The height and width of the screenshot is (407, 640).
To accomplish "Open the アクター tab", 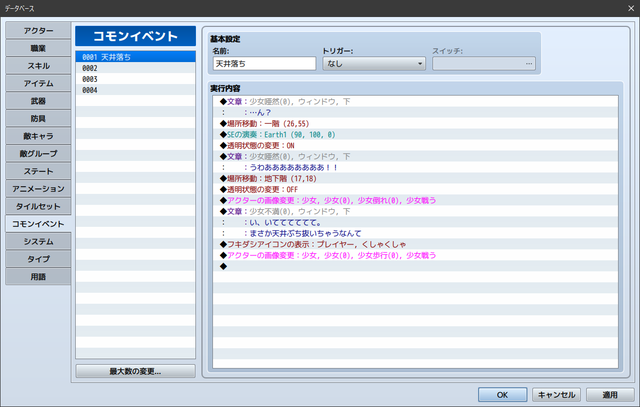I will tap(38, 31).
